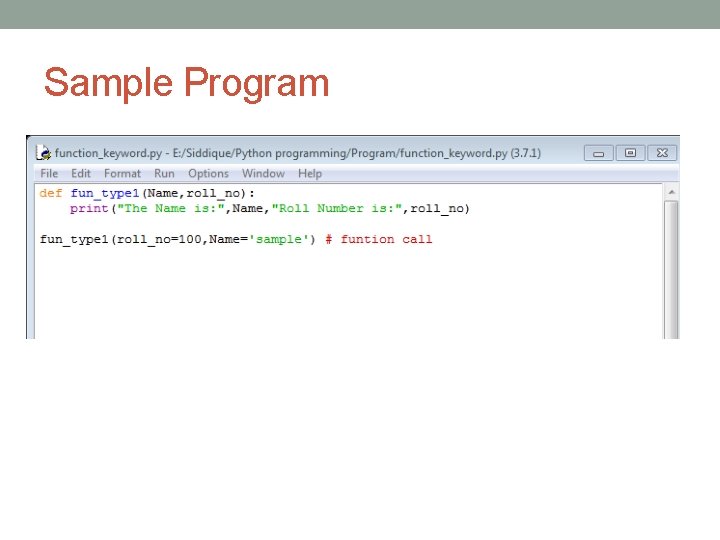The width and height of the screenshot is (720, 540).
Task: Click blank area of the code editor
Action: coord(349,294)
